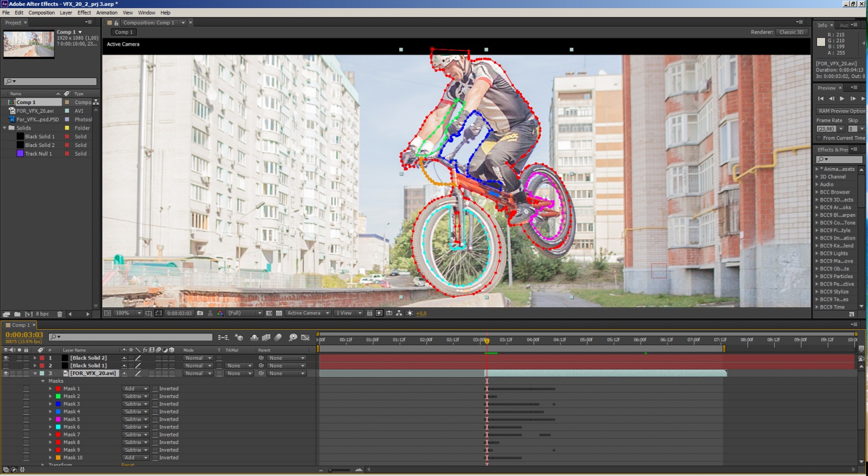868x476 pixels.
Task: Open the Composition Mini-Flowchart icon
Action: point(223,337)
